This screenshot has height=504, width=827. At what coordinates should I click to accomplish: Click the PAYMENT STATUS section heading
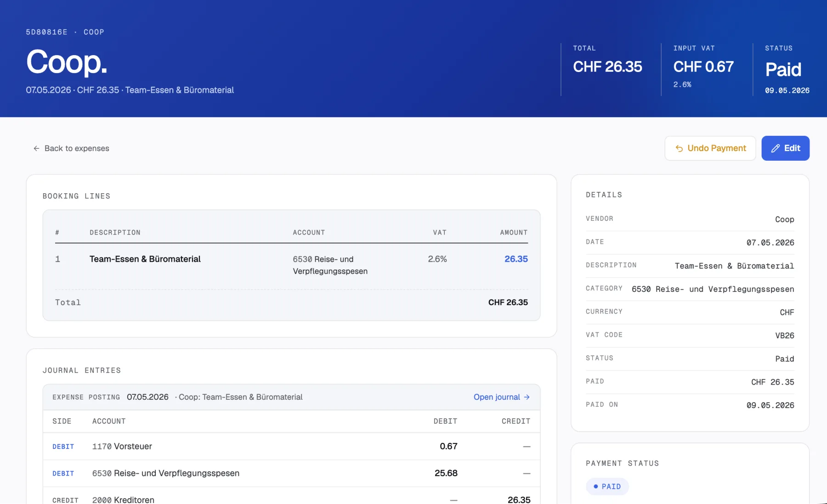coord(623,464)
